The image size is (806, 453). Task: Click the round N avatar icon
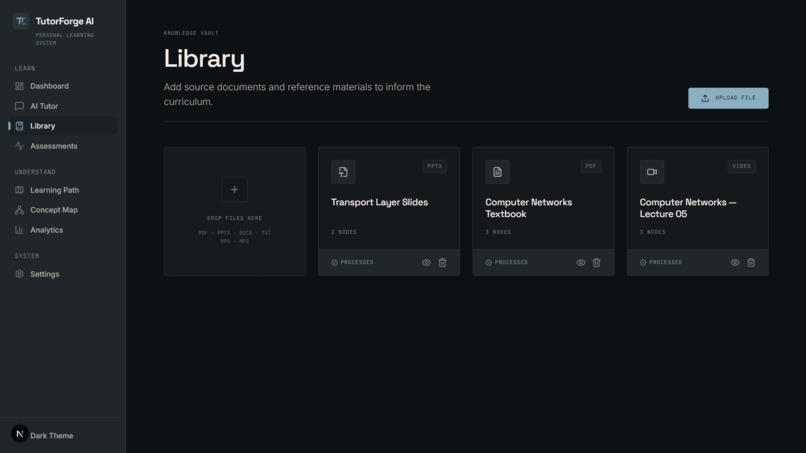coord(20,434)
